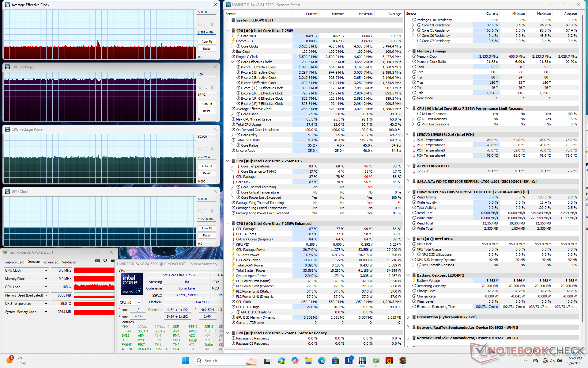
Task: Open the CPU #0 selector dropdown
Action: point(130,302)
